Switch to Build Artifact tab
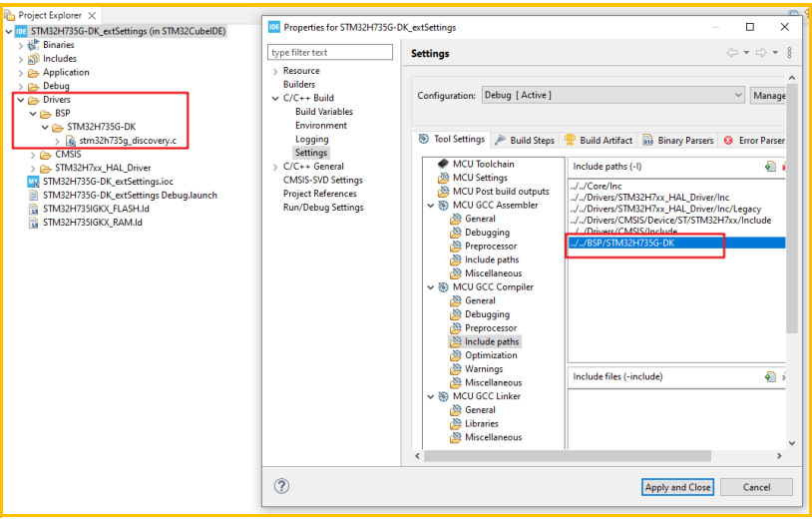The image size is (812, 519). (599, 141)
